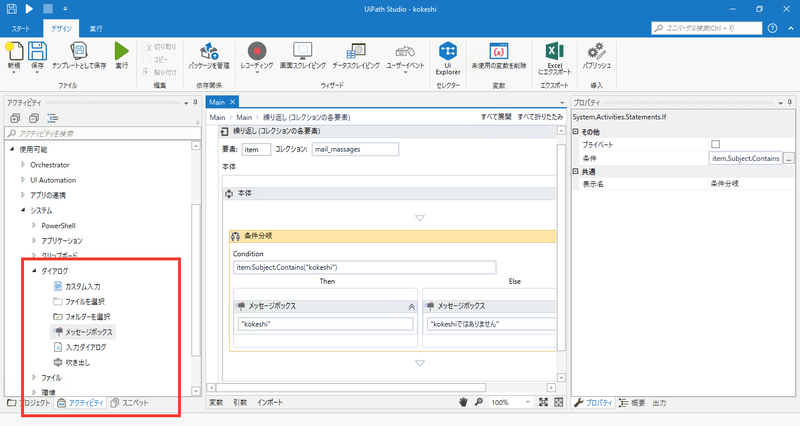Switch to the 概要 outline tab

pos(632,403)
